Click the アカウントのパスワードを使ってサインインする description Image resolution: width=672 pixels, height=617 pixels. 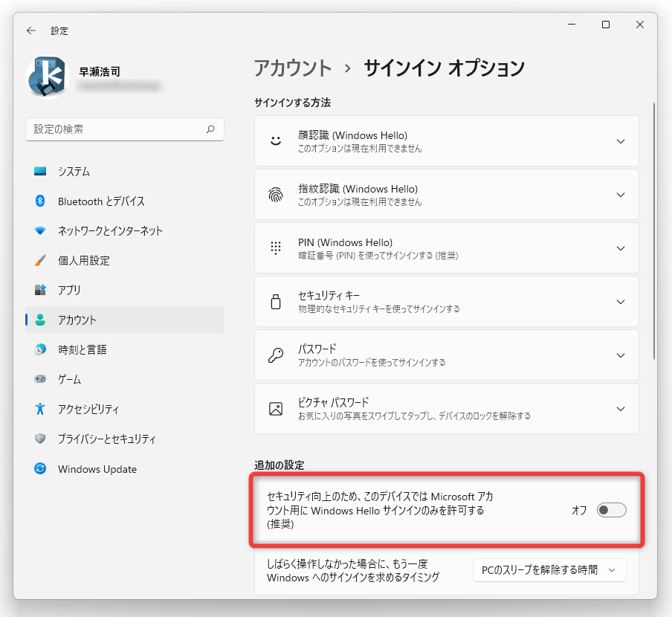[x=372, y=363]
